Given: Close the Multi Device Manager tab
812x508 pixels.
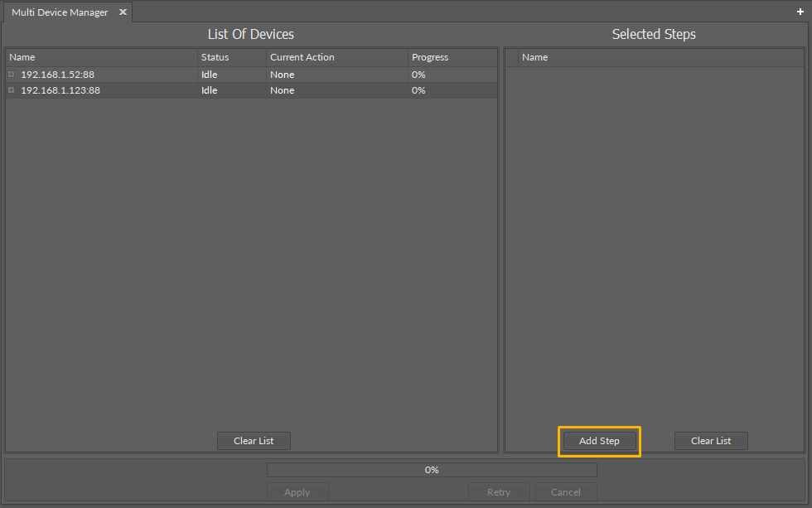Looking at the screenshot, I should coord(122,12).
